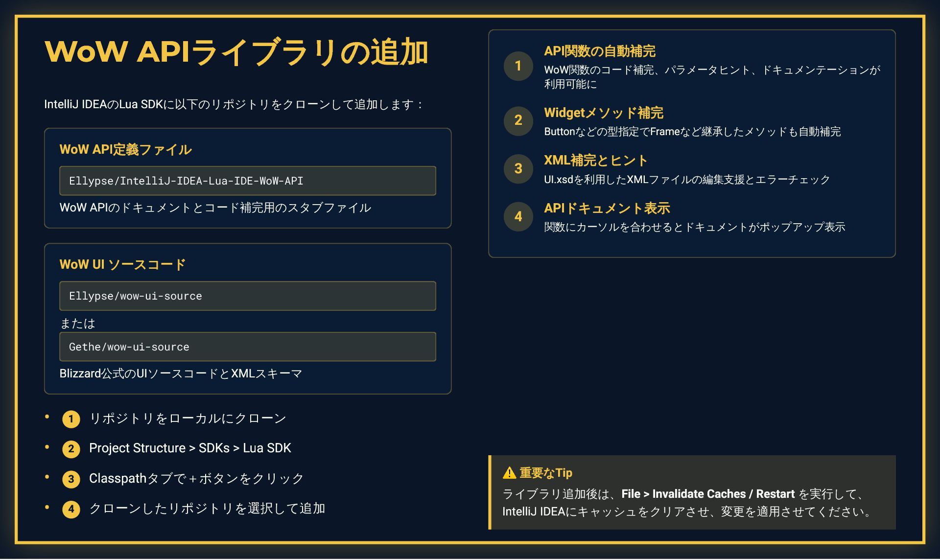Click the number 4 circle beside APIドキュメント表示
Viewport: 940px width, 560px height.
click(x=518, y=217)
